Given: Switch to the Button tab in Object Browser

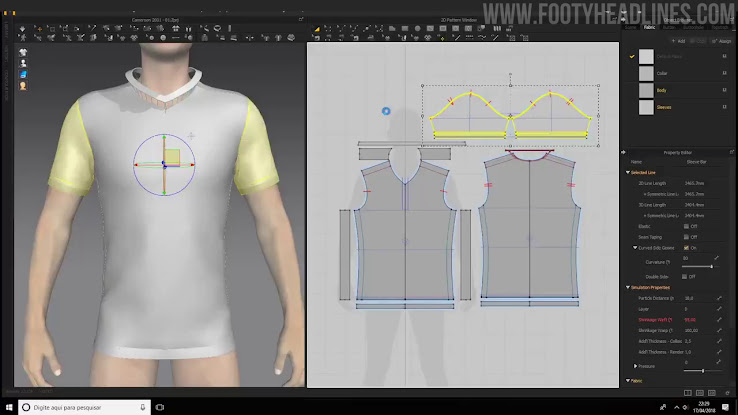Looking at the screenshot, I should pos(669,28).
